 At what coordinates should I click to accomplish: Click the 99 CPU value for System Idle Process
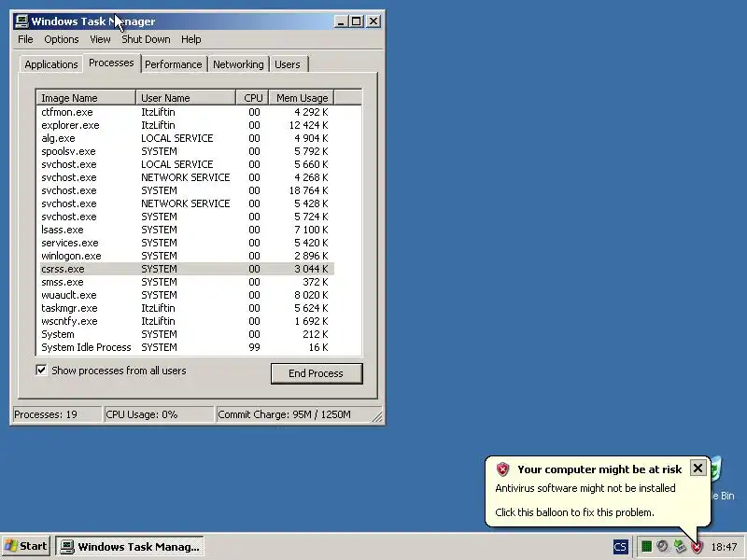[x=254, y=347]
